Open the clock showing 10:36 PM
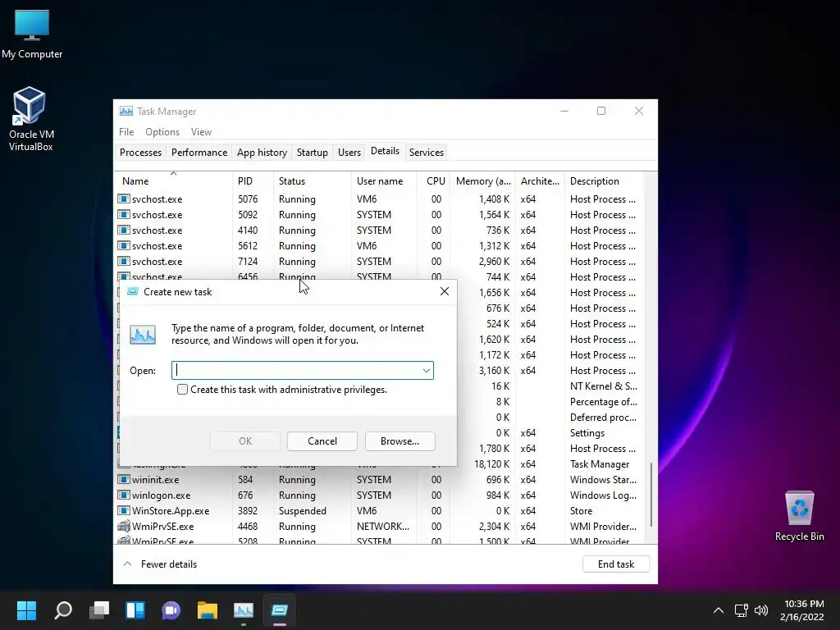840x630 pixels. click(802, 610)
